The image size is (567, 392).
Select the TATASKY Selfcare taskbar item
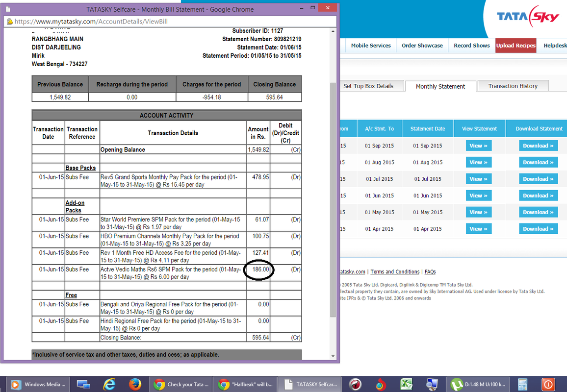coord(309,385)
